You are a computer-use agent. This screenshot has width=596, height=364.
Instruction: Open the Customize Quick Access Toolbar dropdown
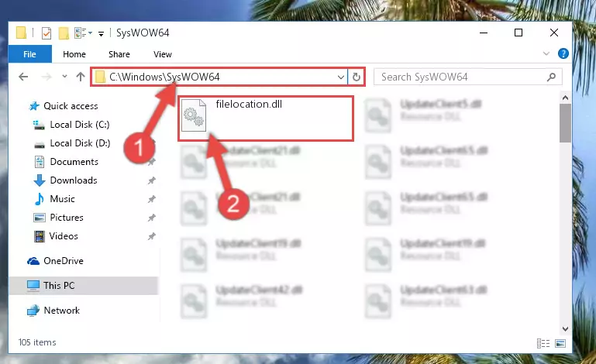click(101, 34)
